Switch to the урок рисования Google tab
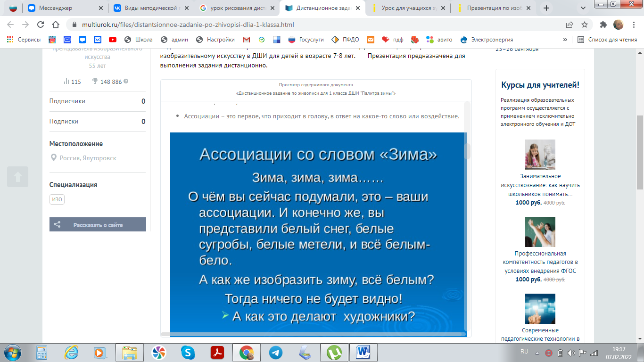This screenshot has width=644, height=362. coord(237,8)
